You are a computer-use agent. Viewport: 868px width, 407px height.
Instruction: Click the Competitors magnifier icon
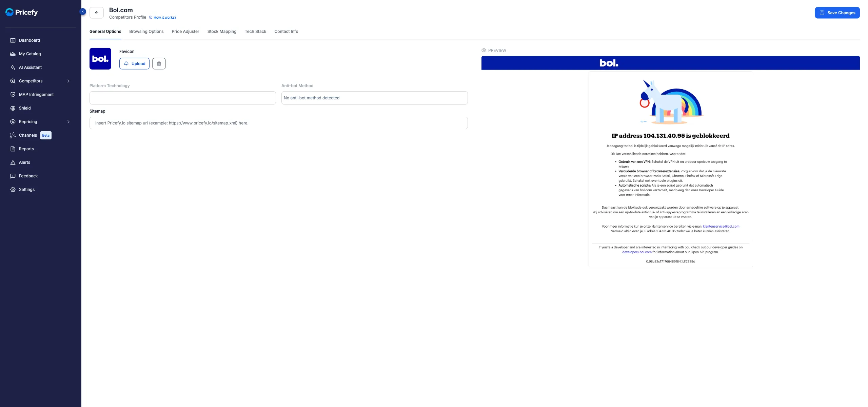coord(13,81)
